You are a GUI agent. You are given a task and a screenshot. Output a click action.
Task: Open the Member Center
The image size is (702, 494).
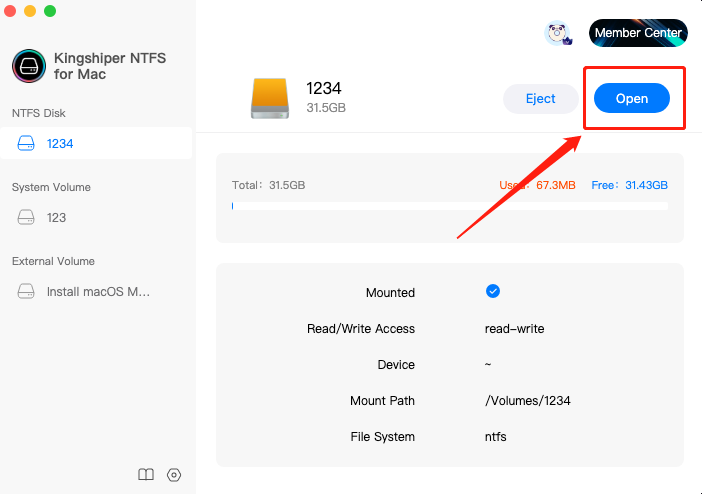[x=638, y=33]
